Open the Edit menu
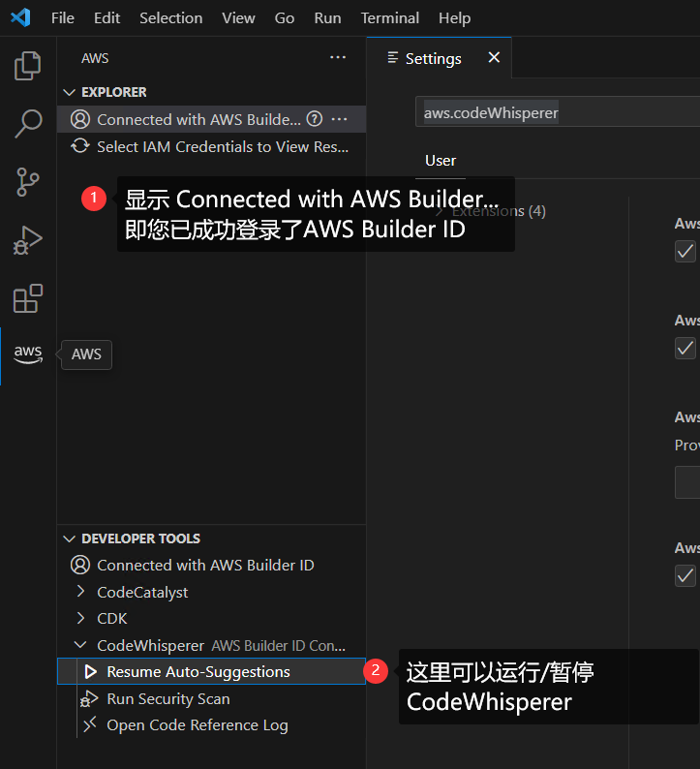 tap(107, 18)
